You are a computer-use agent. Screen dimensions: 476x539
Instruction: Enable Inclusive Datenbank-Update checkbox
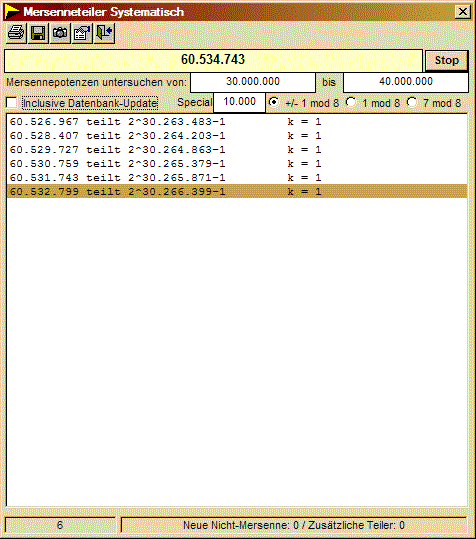coord(11,103)
